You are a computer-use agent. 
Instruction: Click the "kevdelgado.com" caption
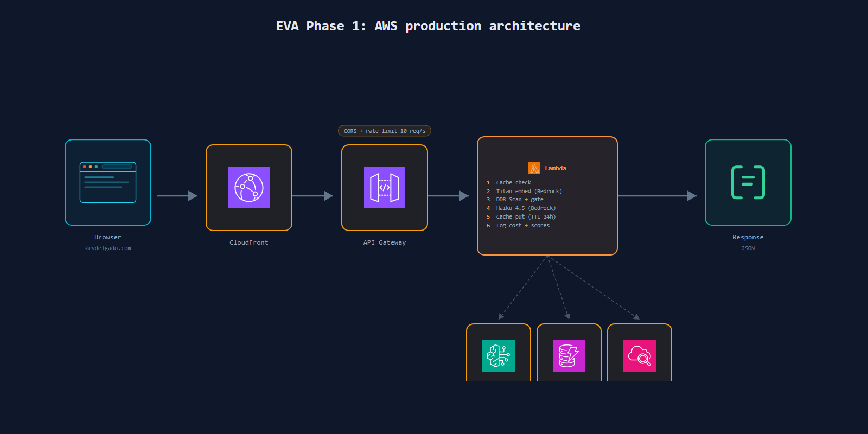[108, 248]
